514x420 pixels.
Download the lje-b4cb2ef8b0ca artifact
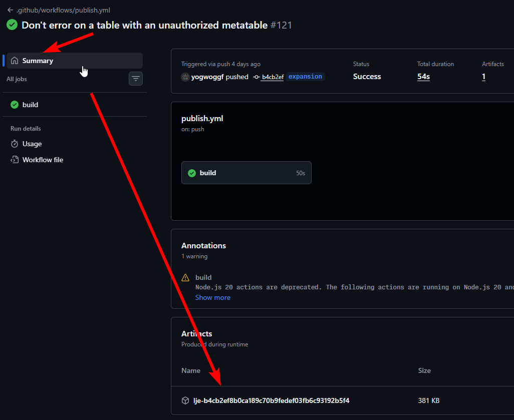(x=271, y=400)
